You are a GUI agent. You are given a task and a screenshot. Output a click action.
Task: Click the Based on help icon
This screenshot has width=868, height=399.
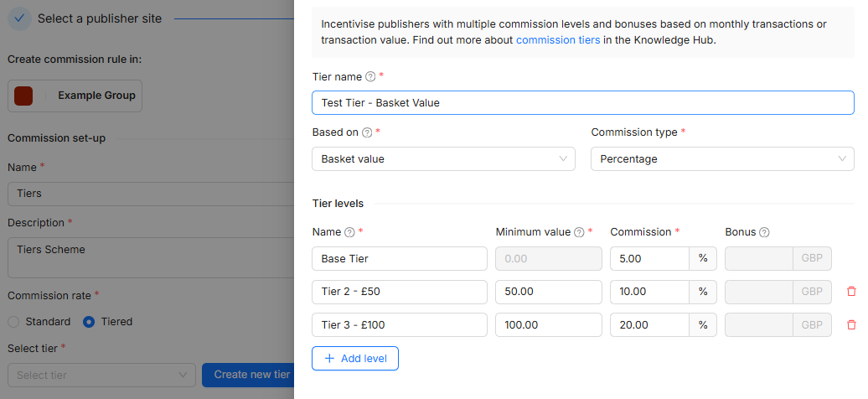click(x=367, y=132)
